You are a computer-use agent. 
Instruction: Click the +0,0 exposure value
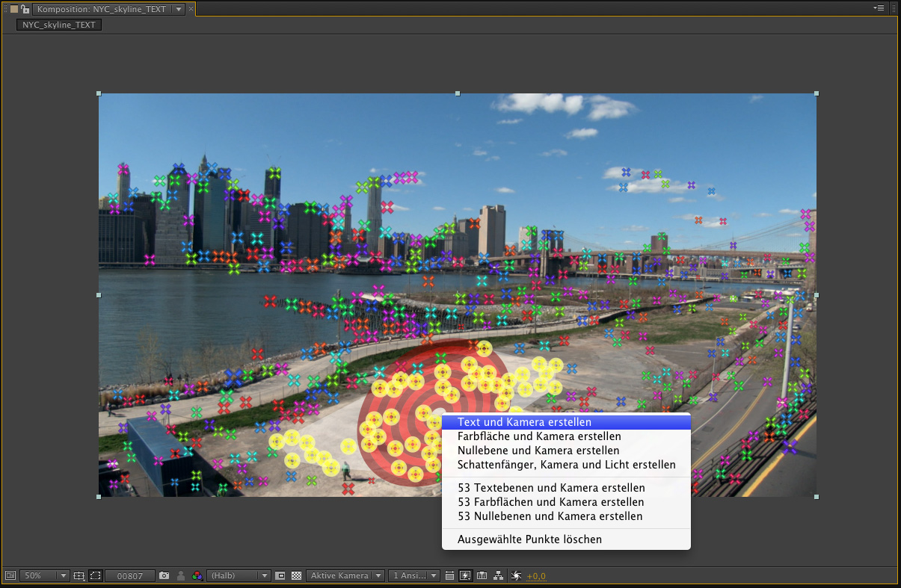536,576
